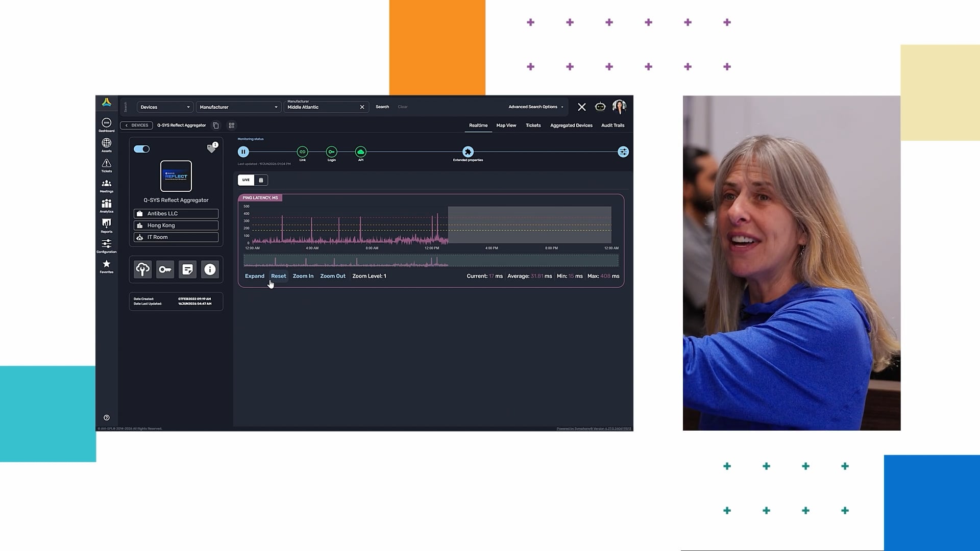Click the key credentials icon

165,269
